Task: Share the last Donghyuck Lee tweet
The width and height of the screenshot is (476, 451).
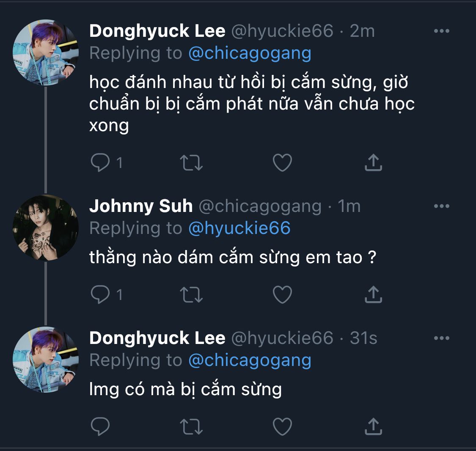Action: click(373, 426)
